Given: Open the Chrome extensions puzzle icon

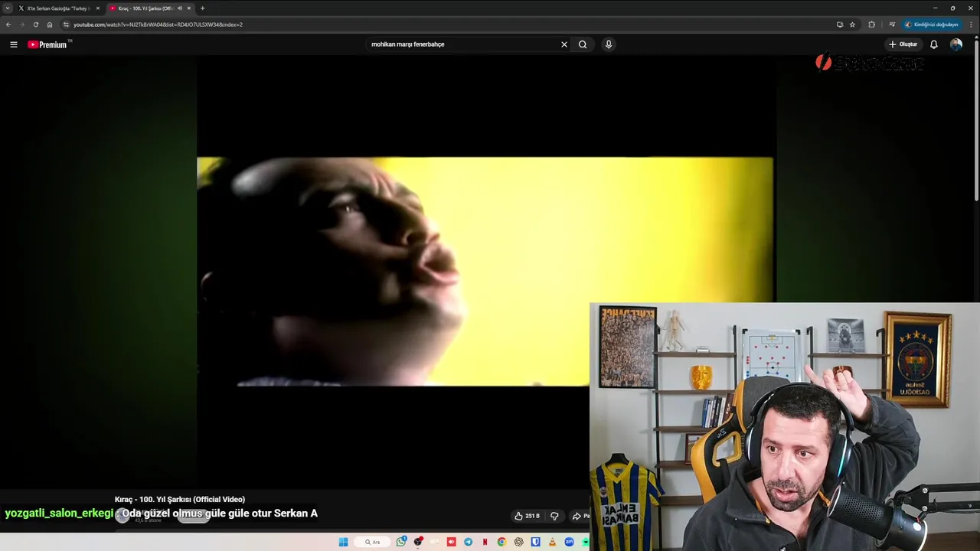Looking at the screenshot, I should point(871,24).
